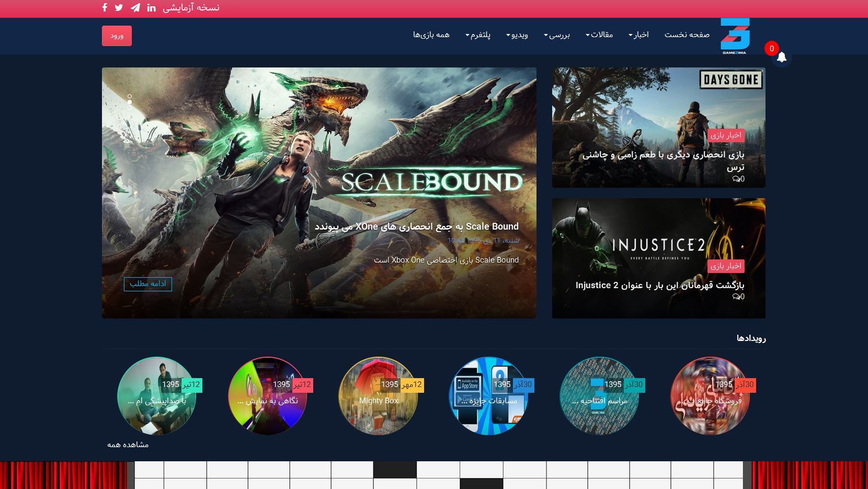Click the 12 مهر date badge
The height and width of the screenshot is (489, 868).
pyautogui.click(x=411, y=384)
